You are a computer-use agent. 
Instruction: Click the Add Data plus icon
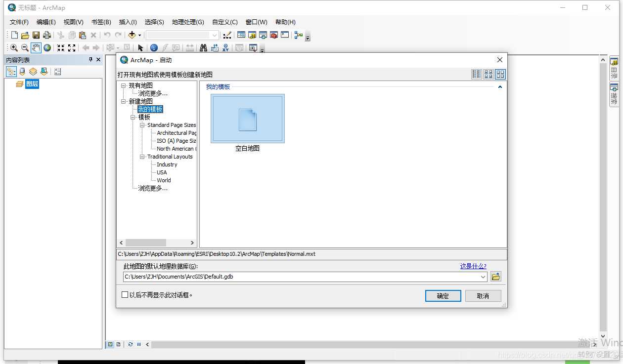click(132, 35)
